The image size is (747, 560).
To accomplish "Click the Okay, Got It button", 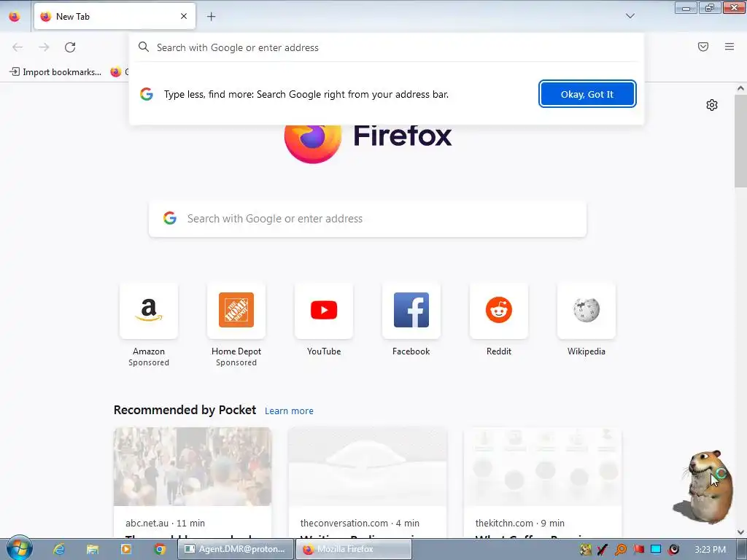I will pos(587,94).
